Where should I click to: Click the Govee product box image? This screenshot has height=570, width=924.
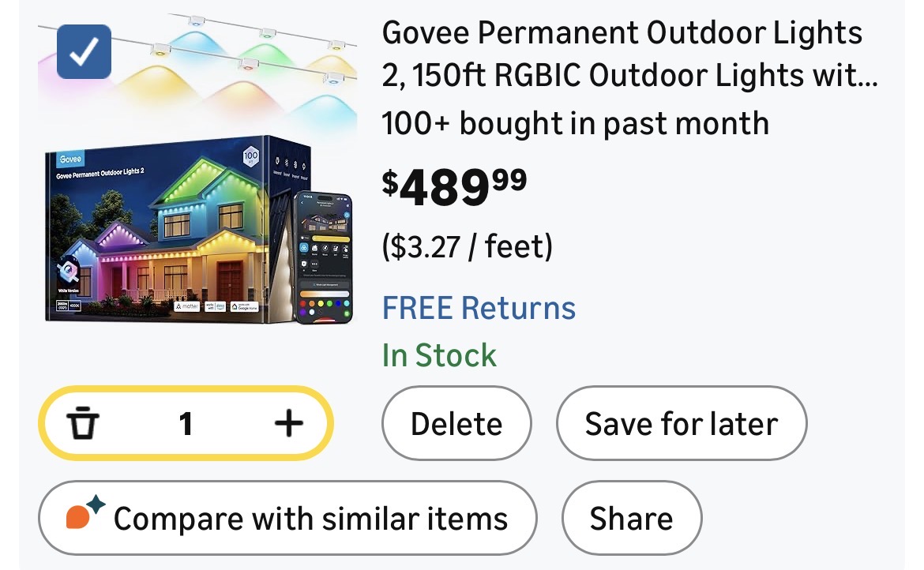point(170,229)
